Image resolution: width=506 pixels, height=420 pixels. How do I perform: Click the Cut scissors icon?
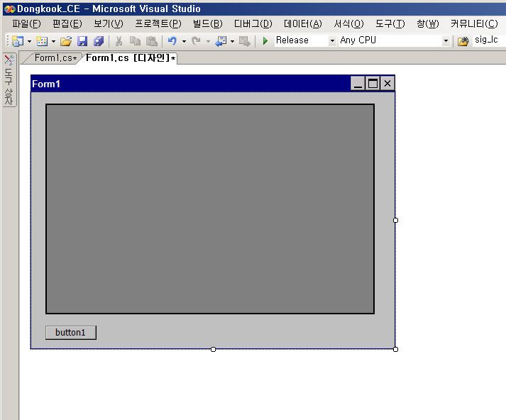119,41
